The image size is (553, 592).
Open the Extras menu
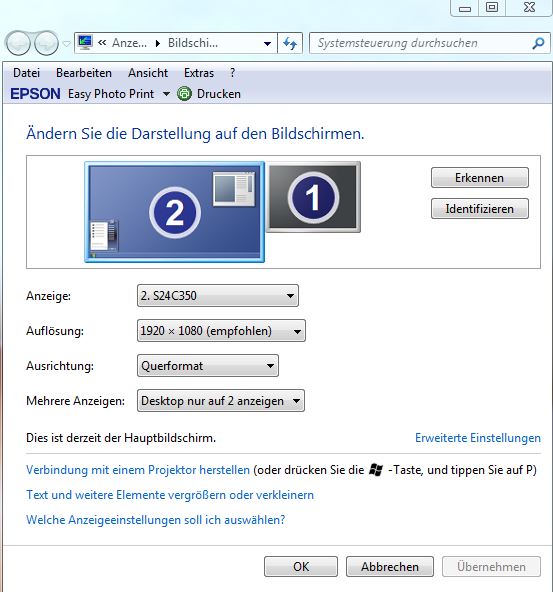[199, 72]
